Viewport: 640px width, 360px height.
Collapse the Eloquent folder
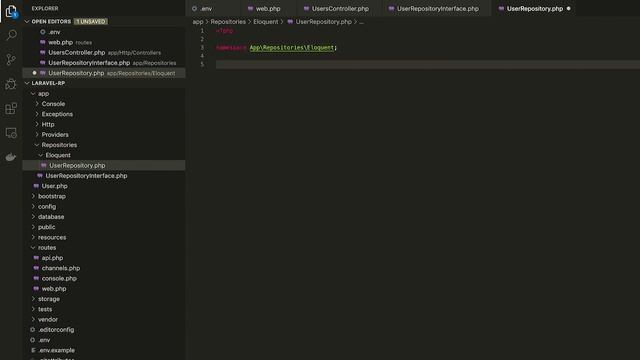point(40,155)
